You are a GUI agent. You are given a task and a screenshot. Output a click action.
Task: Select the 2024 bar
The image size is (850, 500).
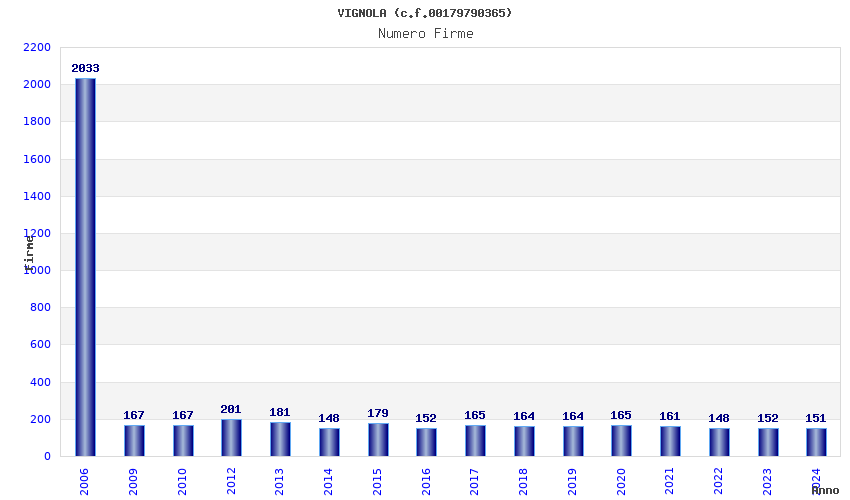pyautogui.click(x=816, y=442)
